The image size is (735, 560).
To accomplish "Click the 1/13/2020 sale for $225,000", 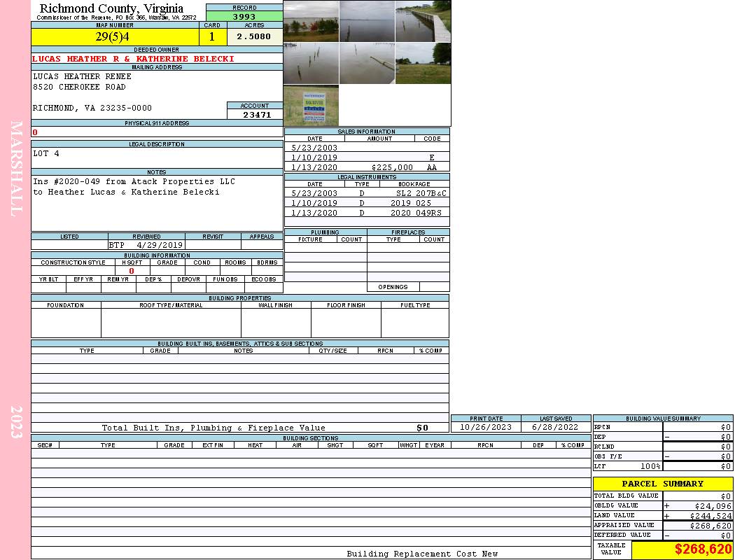I will point(367,167).
